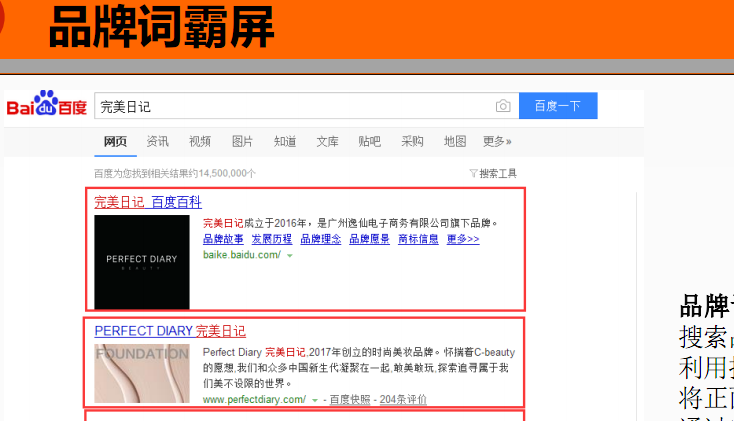Viewport: 734px width, 421px height.
Task: Click the result count text 14,500,000个
Action: [x=227, y=174]
